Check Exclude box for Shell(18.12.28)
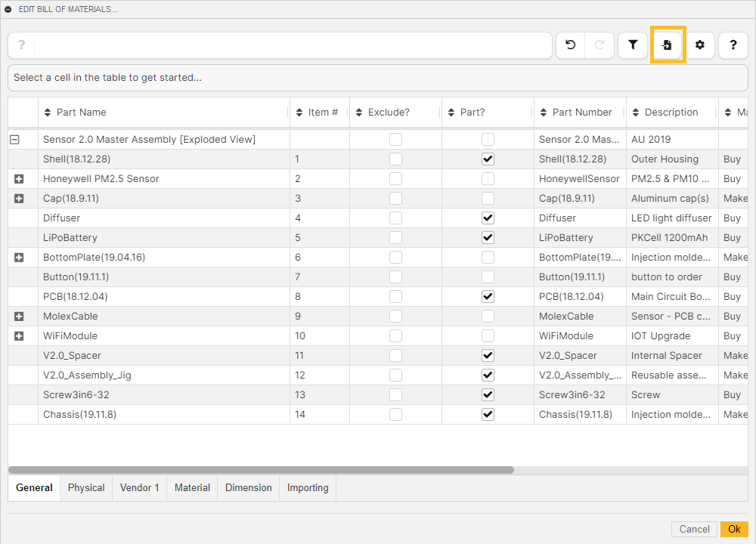Image resolution: width=756 pixels, height=544 pixels. click(395, 159)
